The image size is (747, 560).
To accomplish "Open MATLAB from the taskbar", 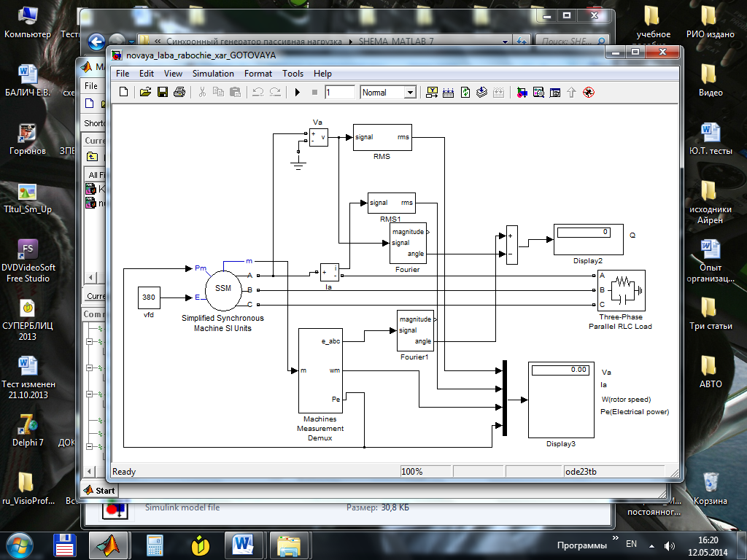I will pyautogui.click(x=109, y=545).
